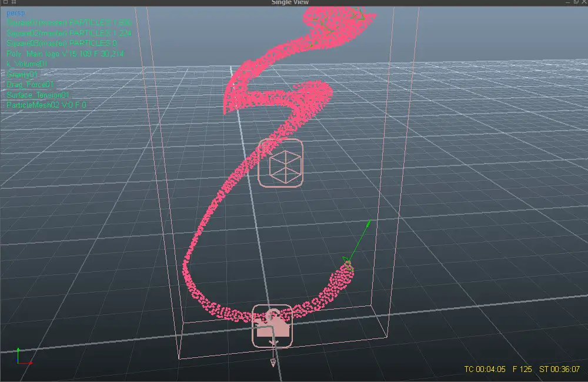Click the Poly Main logo vertex count line
Image resolution: width=588 pixels, height=382 pixels.
(65, 54)
